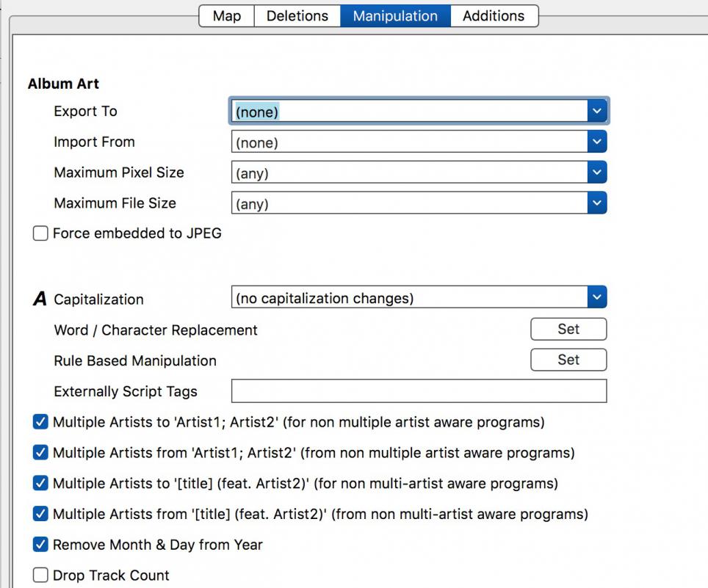Open the Export To dropdown arrow
This screenshot has height=588, width=708.
(597, 111)
